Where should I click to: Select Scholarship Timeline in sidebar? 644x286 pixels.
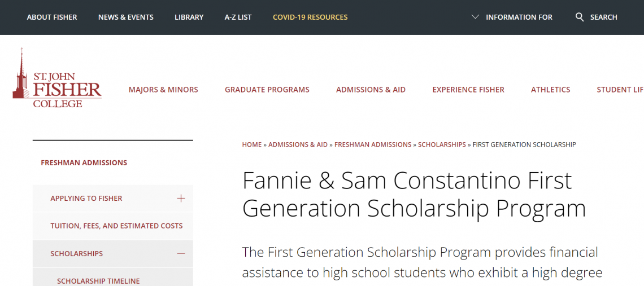98,281
